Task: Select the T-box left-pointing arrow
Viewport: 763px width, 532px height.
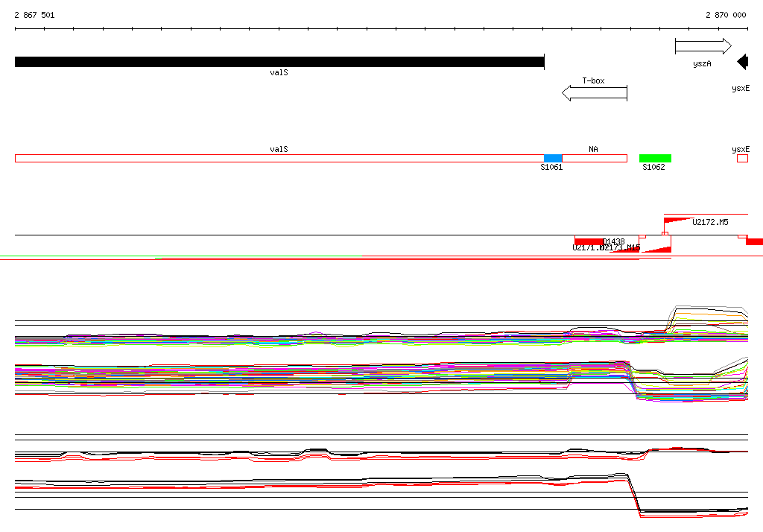Action: point(595,93)
